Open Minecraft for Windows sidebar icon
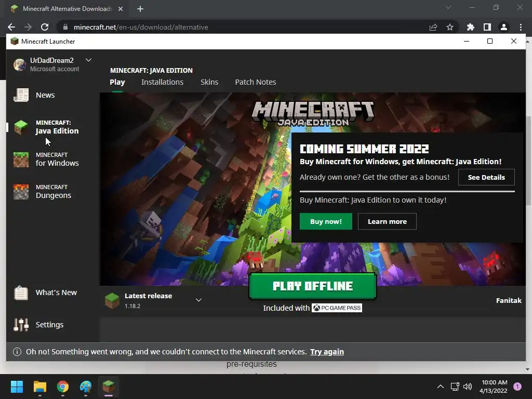Image resolution: width=532 pixels, height=399 pixels. [x=21, y=159]
